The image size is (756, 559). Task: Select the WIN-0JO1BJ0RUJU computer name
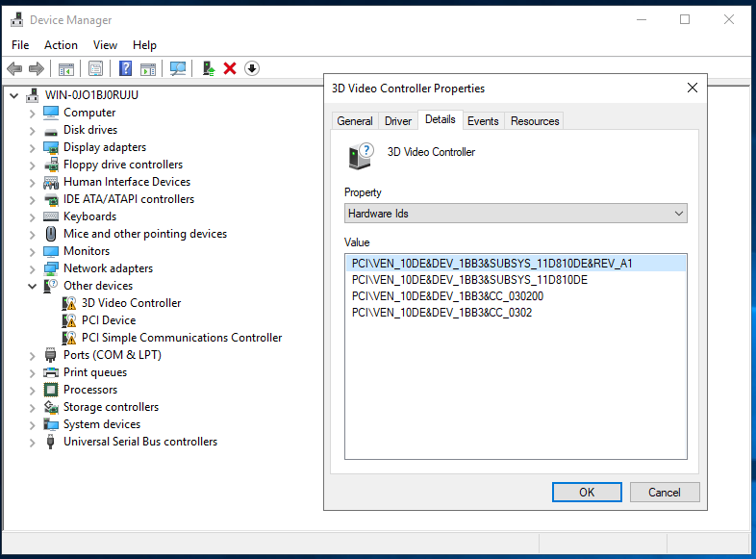click(x=91, y=95)
